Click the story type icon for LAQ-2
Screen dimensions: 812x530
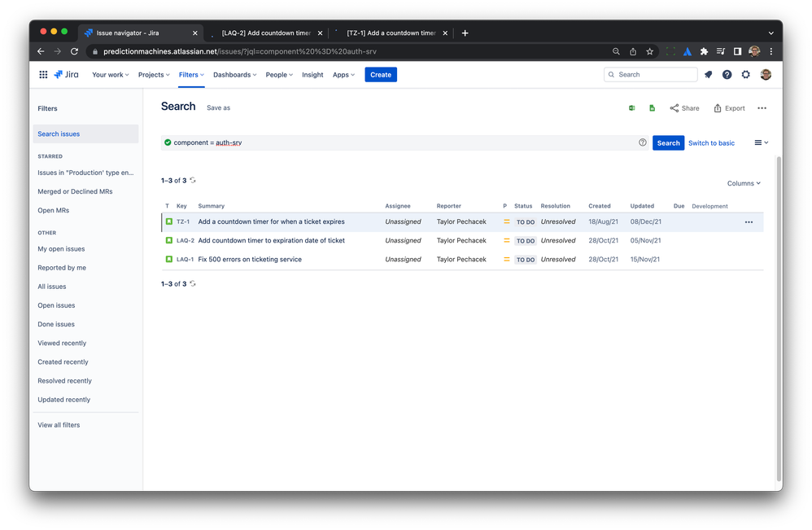[x=168, y=240]
